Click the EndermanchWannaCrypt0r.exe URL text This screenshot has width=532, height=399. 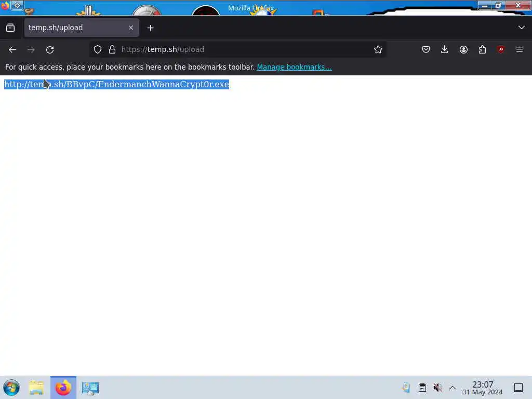(x=116, y=84)
